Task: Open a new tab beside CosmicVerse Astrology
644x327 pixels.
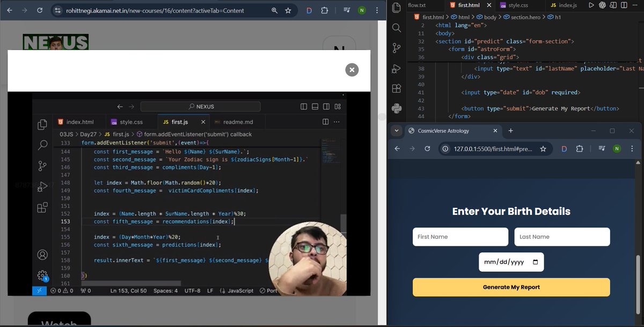Action: (x=510, y=130)
